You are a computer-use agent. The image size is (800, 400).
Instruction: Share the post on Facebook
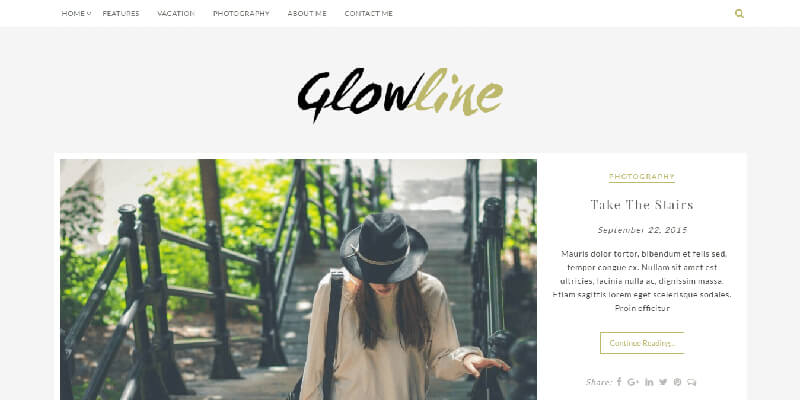point(619,382)
